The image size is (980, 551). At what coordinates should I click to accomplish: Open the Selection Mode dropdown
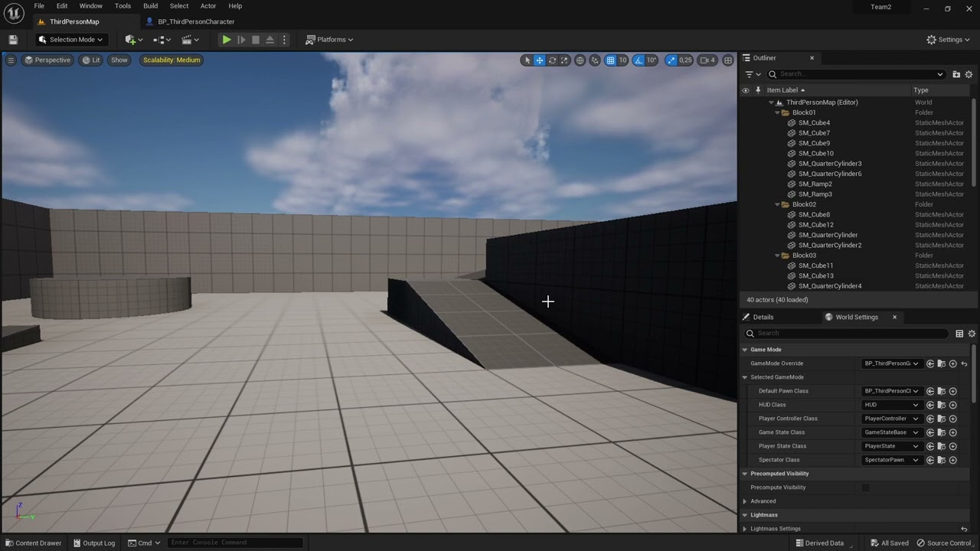(70, 40)
